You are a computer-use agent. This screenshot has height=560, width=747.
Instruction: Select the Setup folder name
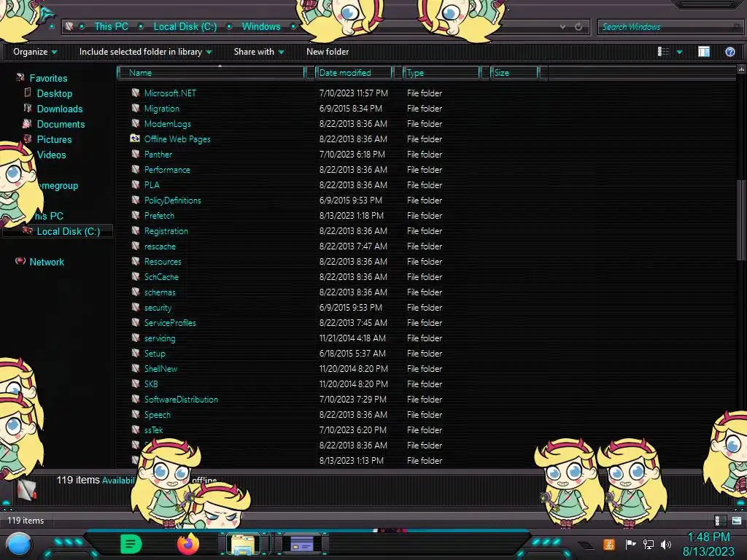155,354
